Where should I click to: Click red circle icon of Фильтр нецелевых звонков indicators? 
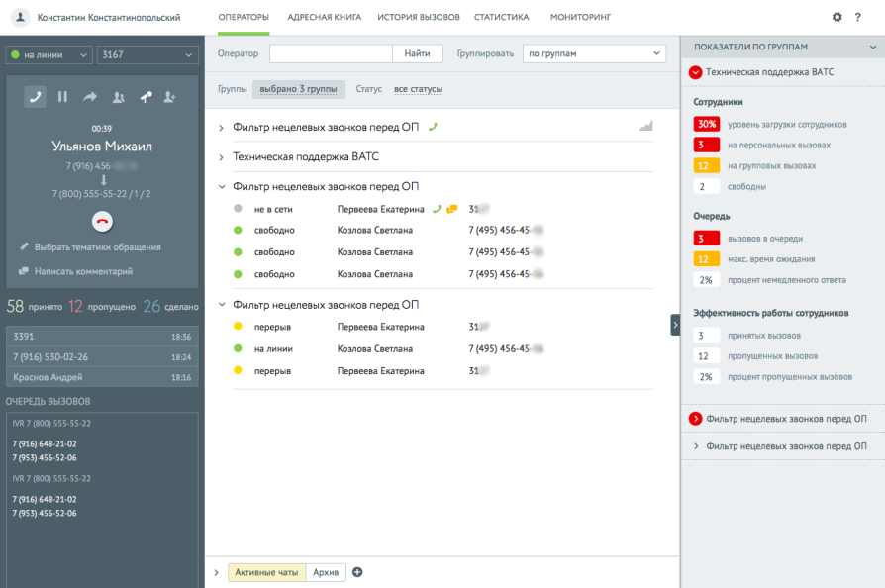(x=695, y=419)
